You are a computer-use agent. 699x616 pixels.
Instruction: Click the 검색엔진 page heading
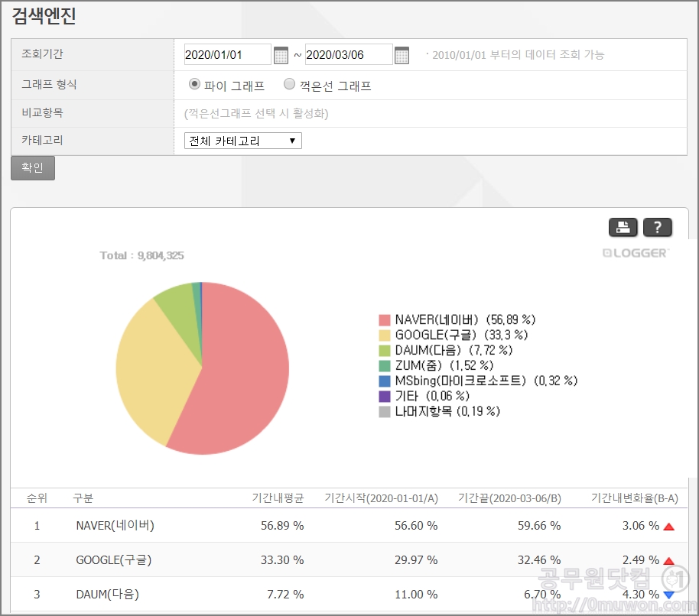tap(44, 15)
